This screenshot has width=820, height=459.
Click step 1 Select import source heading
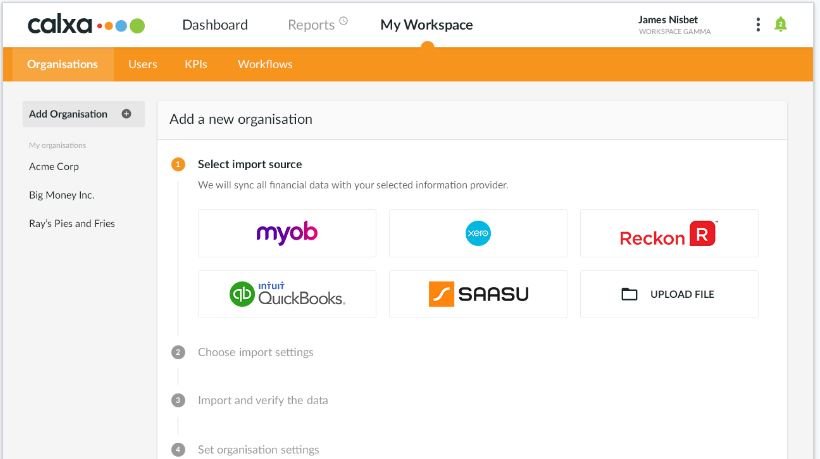(250, 164)
